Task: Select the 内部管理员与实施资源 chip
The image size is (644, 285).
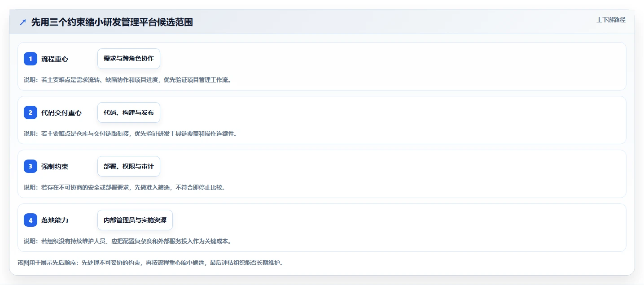Action: pos(135,220)
